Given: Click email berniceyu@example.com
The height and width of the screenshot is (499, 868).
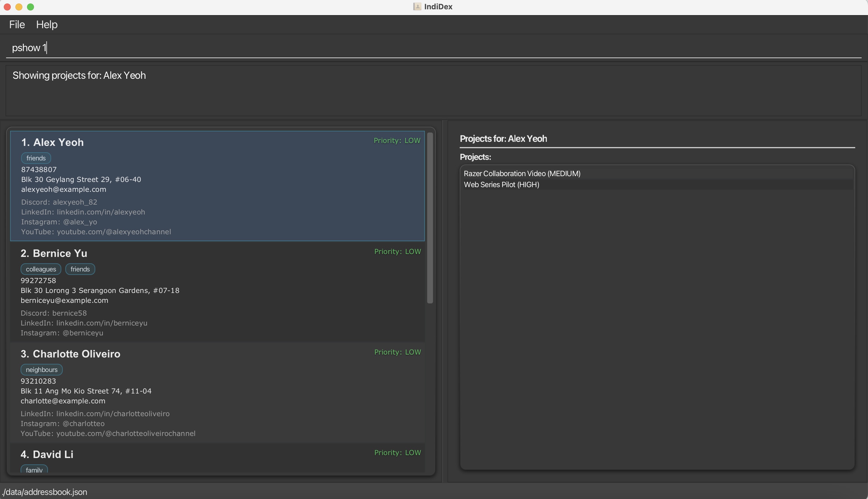Looking at the screenshot, I should pyautogui.click(x=64, y=300).
